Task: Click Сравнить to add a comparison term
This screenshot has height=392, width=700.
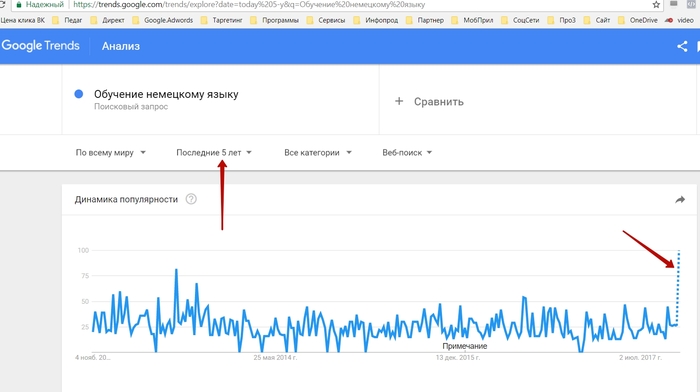Action: [x=438, y=102]
